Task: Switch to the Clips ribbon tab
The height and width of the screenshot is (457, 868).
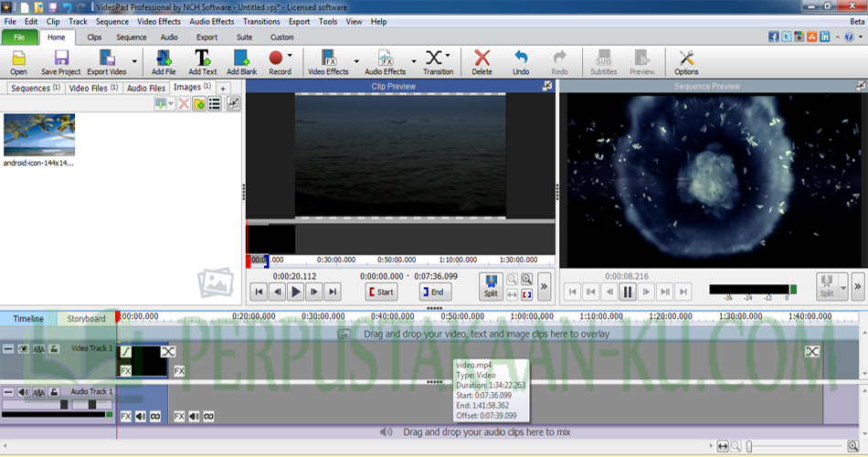Action: tap(94, 37)
